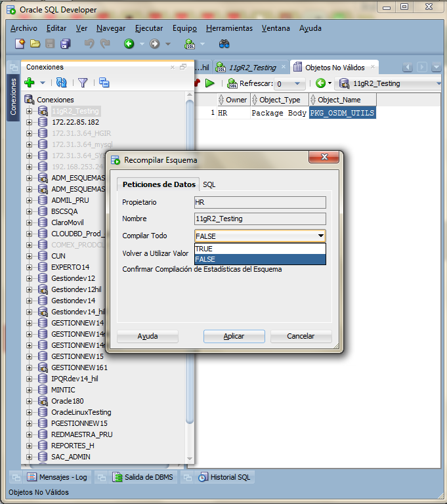Click the Redo arrow toolbar icon

click(105, 44)
